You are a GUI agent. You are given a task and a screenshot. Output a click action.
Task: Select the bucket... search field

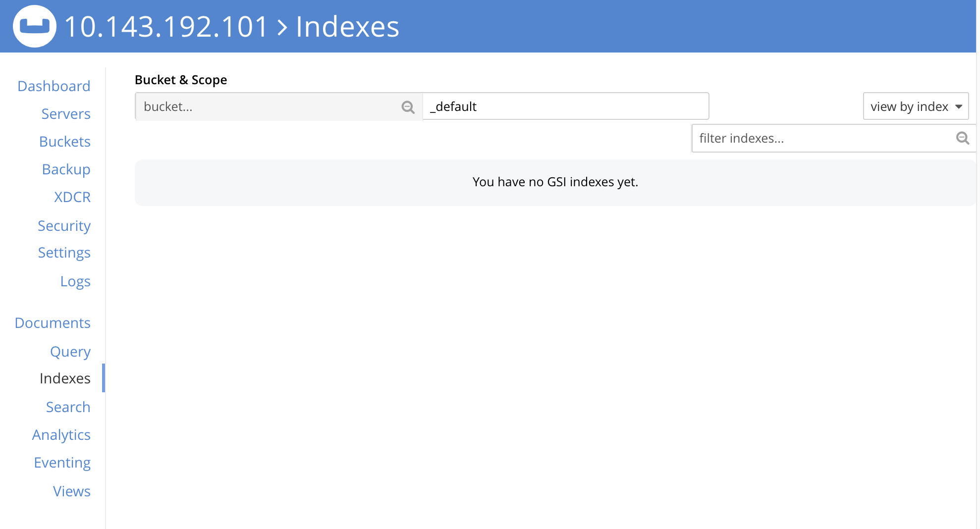[x=258, y=106]
